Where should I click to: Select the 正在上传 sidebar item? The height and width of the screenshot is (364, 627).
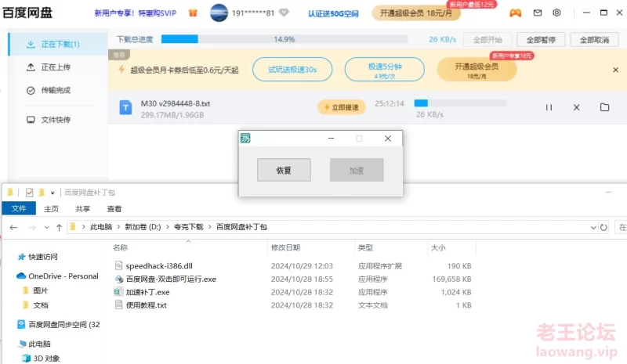pyautogui.click(x=57, y=67)
